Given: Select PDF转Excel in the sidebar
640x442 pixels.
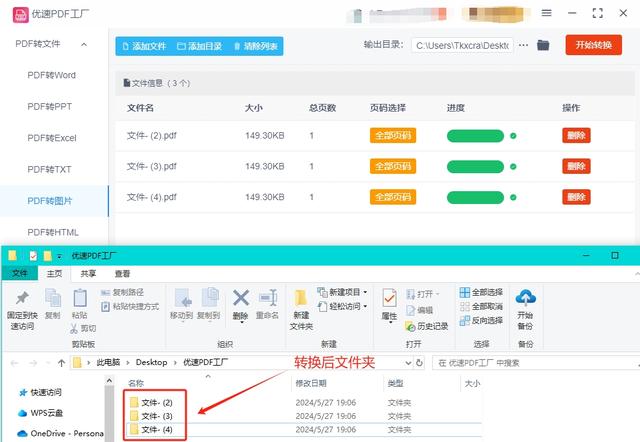Looking at the screenshot, I should [x=52, y=138].
